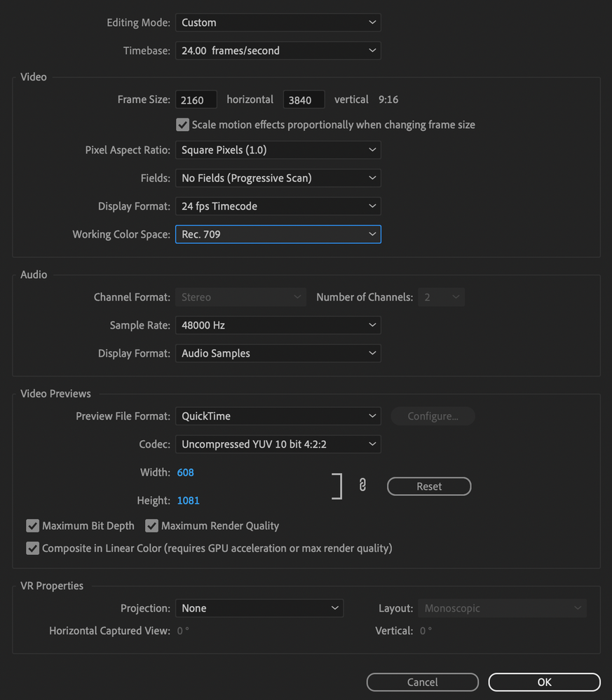The width and height of the screenshot is (612, 700).
Task: Toggle Scale motion effects proportionally checkbox
Action: pyautogui.click(x=182, y=125)
